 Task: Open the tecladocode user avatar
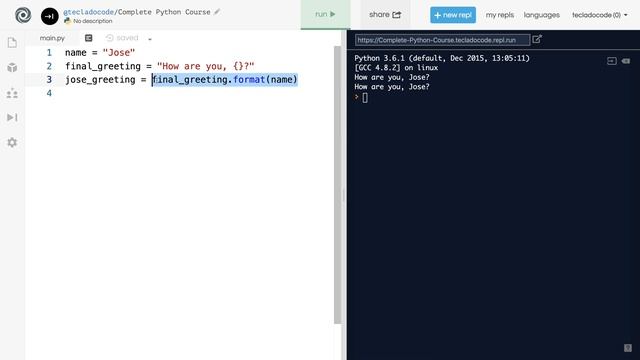pyautogui.click(x=49, y=16)
